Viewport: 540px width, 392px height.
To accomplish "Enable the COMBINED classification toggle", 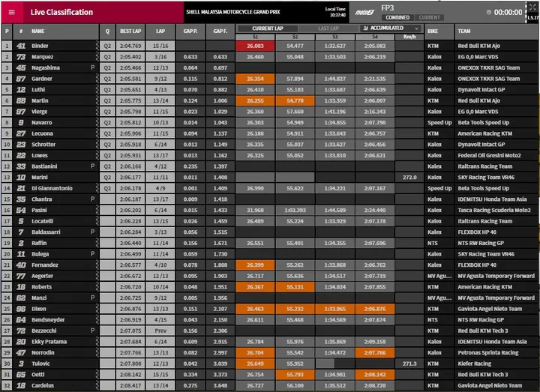I will point(397,17).
